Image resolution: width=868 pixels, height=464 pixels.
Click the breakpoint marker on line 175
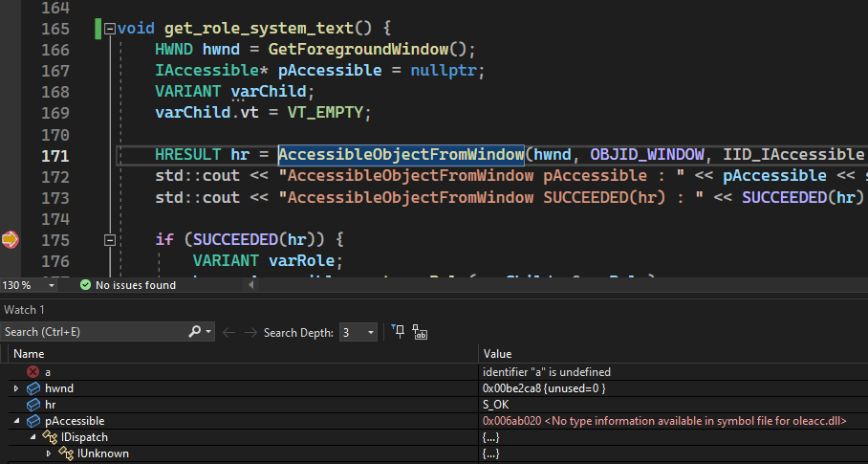tap(10, 240)
